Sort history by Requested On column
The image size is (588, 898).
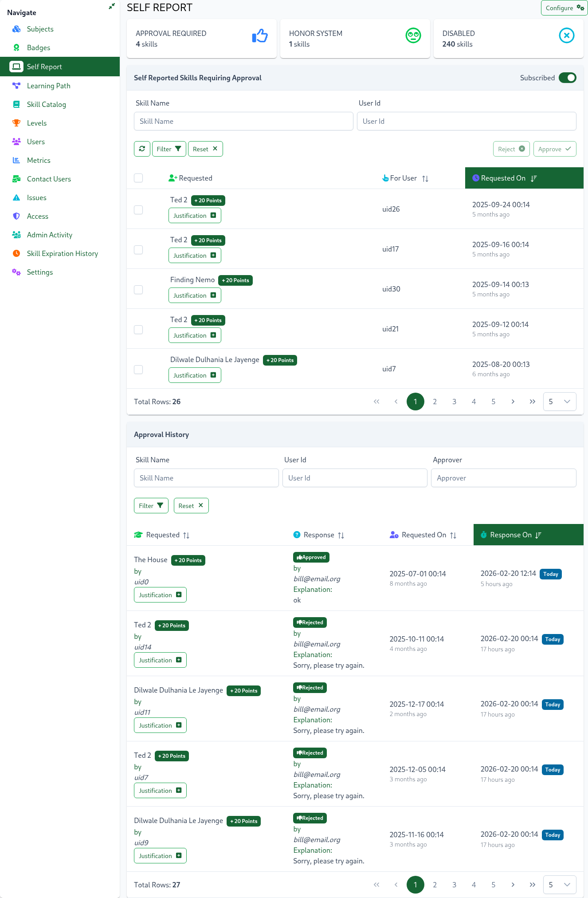[453, 535]
